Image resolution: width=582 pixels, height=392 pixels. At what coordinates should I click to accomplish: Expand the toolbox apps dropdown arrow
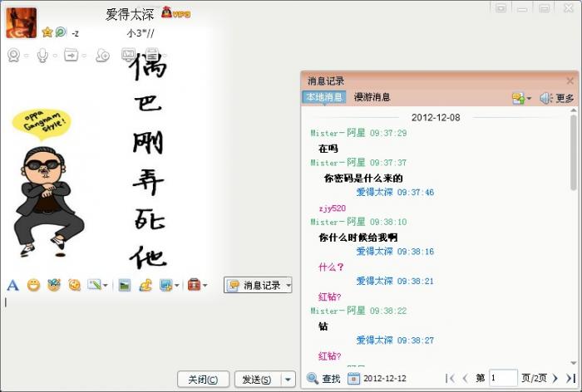coord(205,286)
